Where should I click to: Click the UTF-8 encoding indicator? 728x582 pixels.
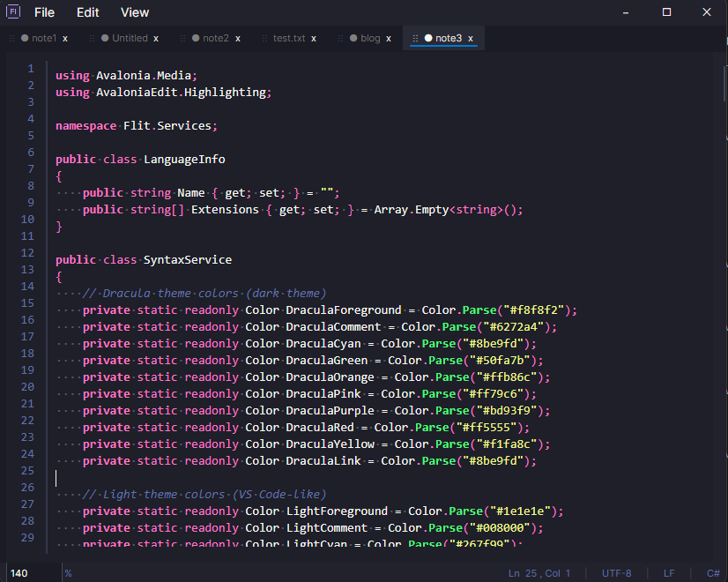pos(617,574)
